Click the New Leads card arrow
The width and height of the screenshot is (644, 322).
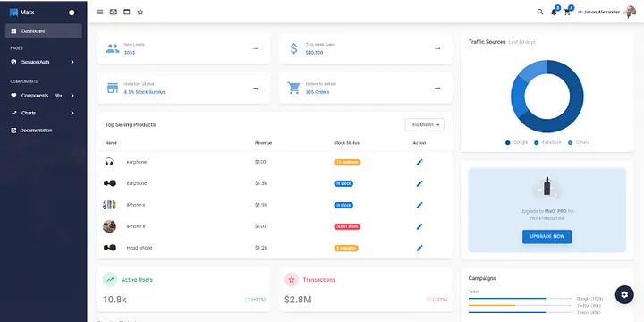[x=256, y=48]
